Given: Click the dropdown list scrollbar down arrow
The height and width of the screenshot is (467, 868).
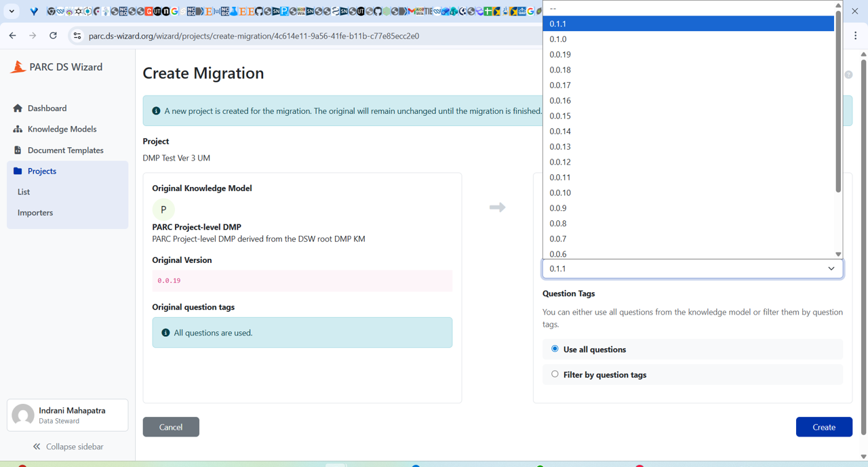Looking at the screenshot, I should 838,254.
